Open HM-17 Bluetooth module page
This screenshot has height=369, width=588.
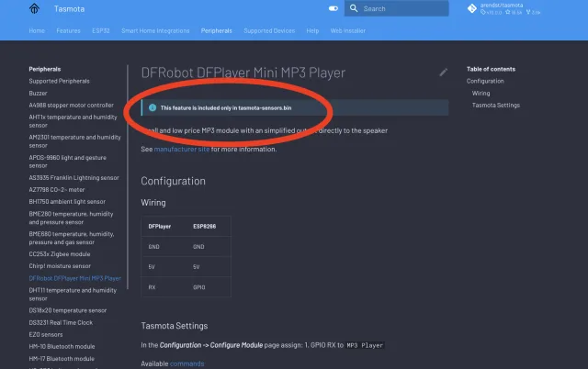[x=62, y=359]
